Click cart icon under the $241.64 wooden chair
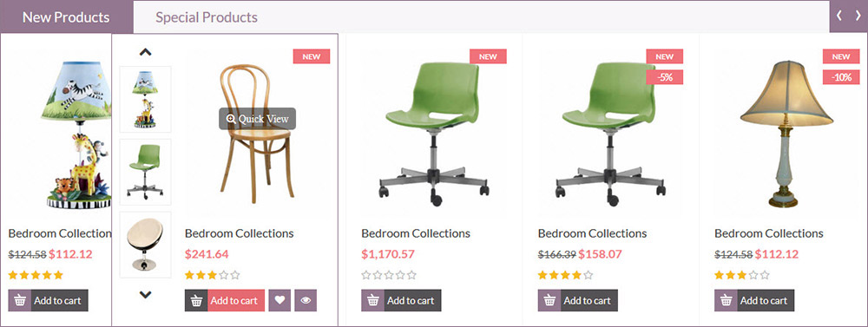The height and width of the screenshot is (327, 868). (x=196, y=300)
